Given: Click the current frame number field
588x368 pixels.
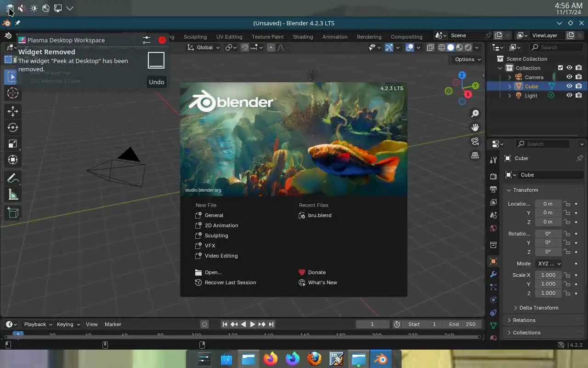Looking at the screenshot, I should [373, 324].
